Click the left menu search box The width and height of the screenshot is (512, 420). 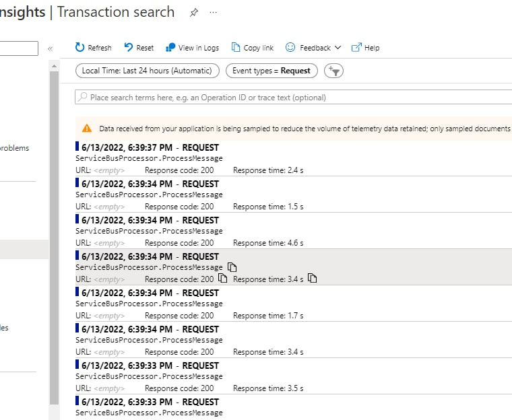coord(19,48)
